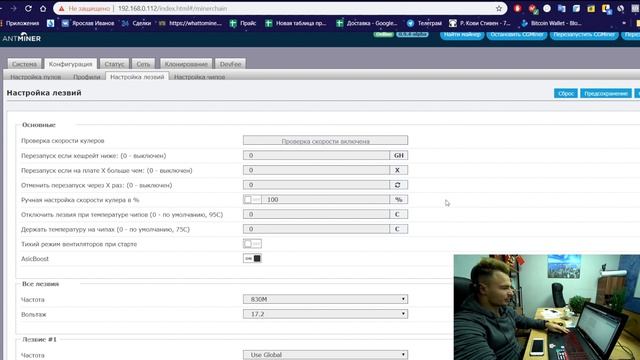Open the 'Прайс' sheets bookmark
Viewport: 640px width, 360px height.
tap(243, 23)
